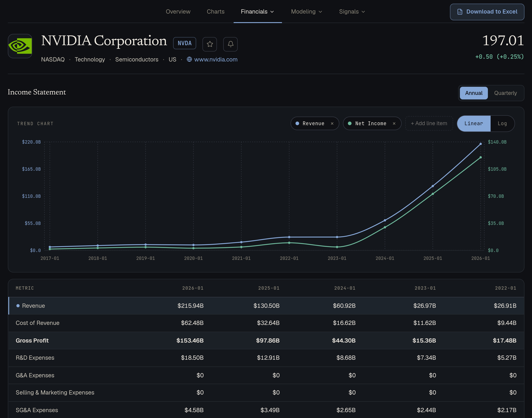Open the Overview tab
Image resolution: width=532 pixels, height=418 pixels.
click(x=178, y=11)
